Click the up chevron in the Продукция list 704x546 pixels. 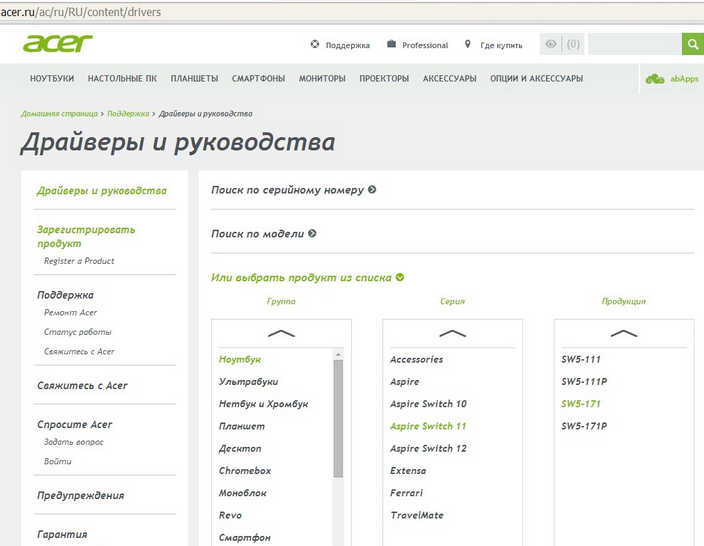click(x=624, y=334)
